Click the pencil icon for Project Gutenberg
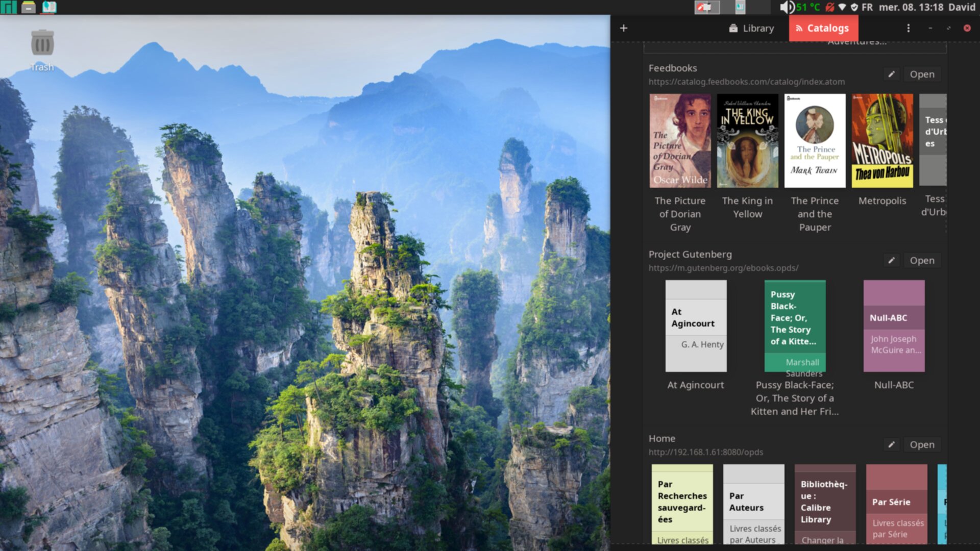Image resolution: width=980 pixels, height=551 pixels. (x=891, y=260)
